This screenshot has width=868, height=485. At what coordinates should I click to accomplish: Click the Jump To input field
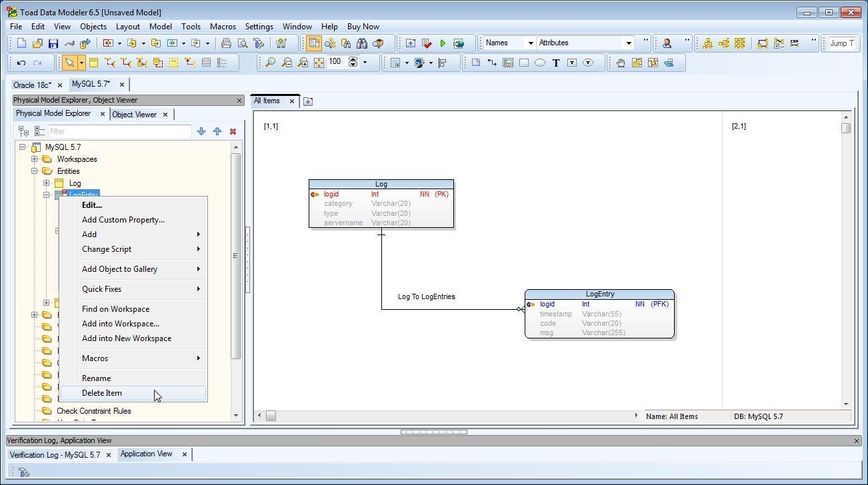point(842,43)
